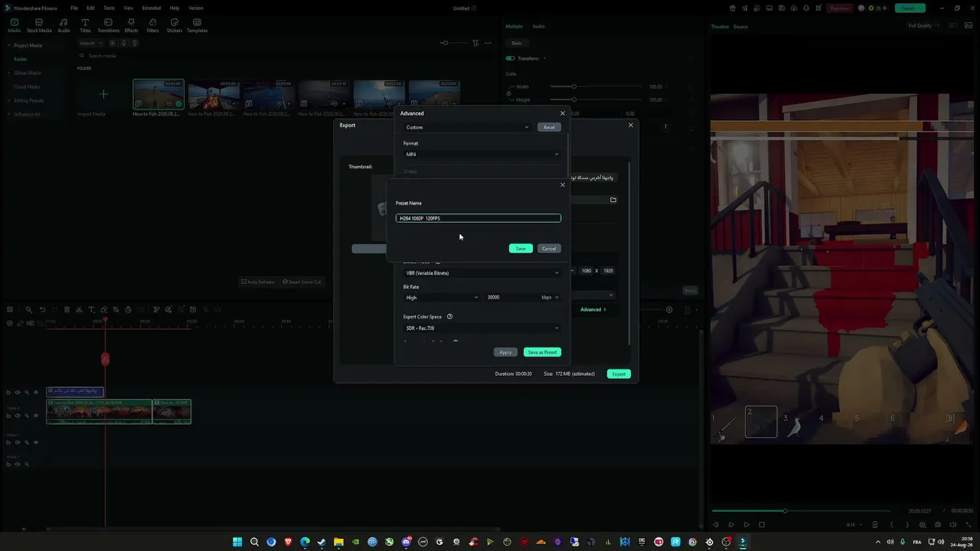Save the preset name
Screen dimensions: 980x551
coord(521,249)
